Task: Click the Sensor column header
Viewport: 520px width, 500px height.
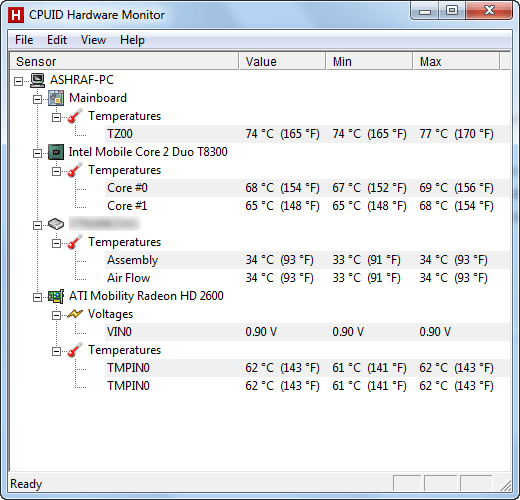Action: coord(124,61)
